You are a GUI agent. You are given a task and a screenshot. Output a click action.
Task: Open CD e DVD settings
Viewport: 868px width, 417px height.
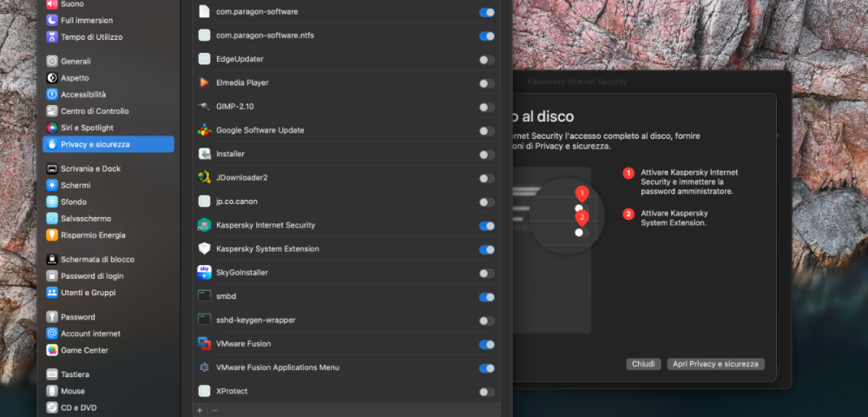[x=108, y=408]
